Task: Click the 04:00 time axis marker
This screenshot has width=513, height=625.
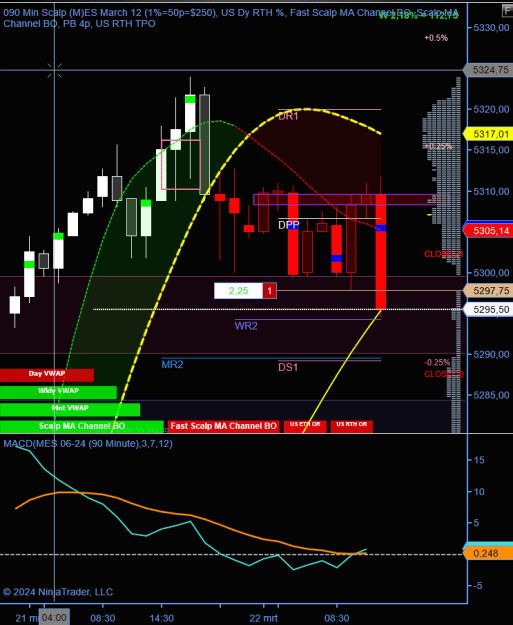Action: (54, 617)
